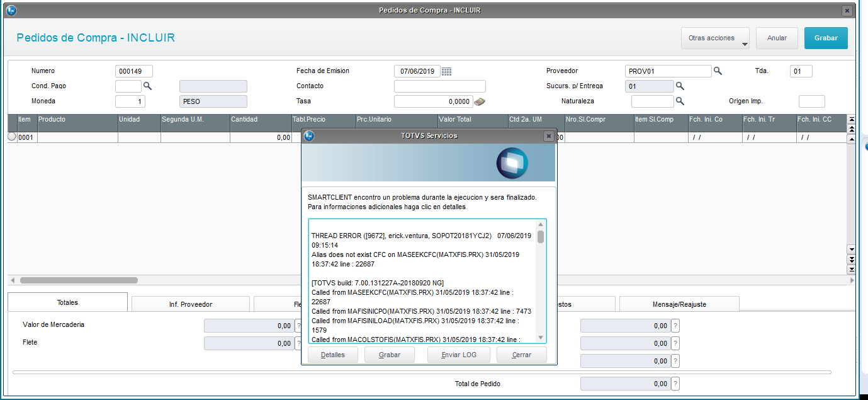Select the radio marker for item row 0001

12,137
